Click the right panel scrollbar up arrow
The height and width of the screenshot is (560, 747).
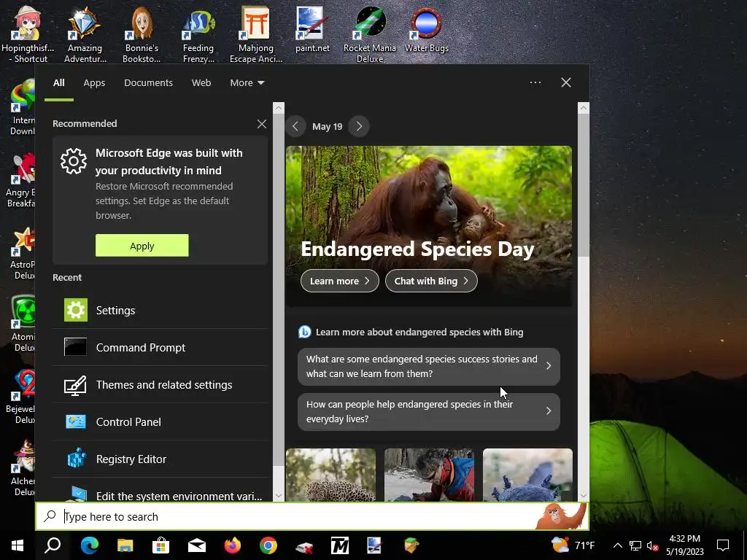pyautogui.click(x=583, y=108)
